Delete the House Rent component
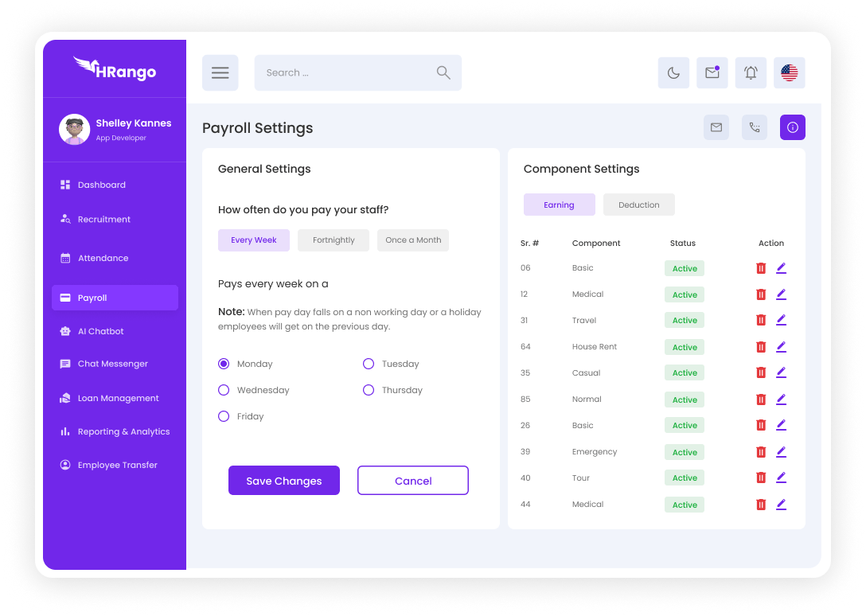The width and height of the screenshot is (866, 616). click(760, 347)
